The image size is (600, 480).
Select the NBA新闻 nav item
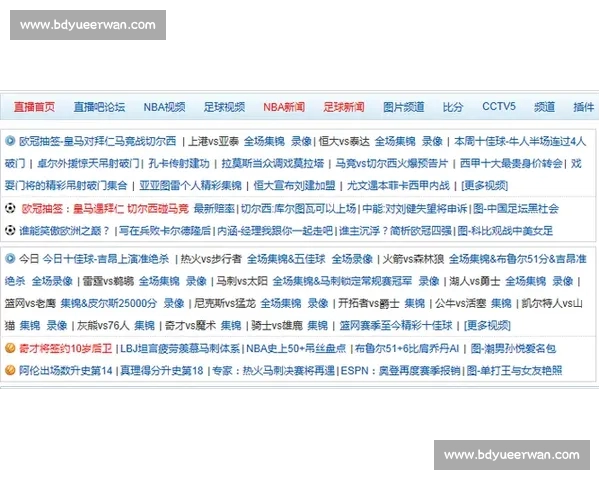tap(284, 107)
